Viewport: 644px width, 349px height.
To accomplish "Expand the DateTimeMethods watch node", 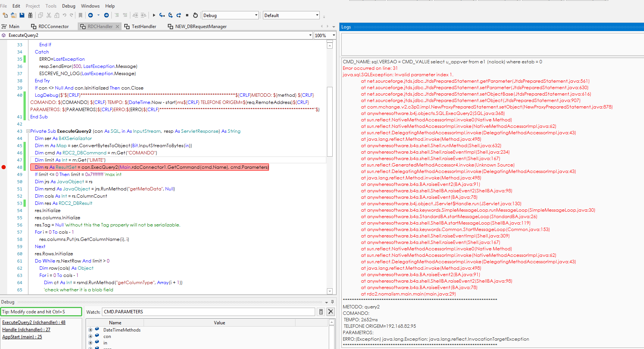I will click(x=91, y=330).
